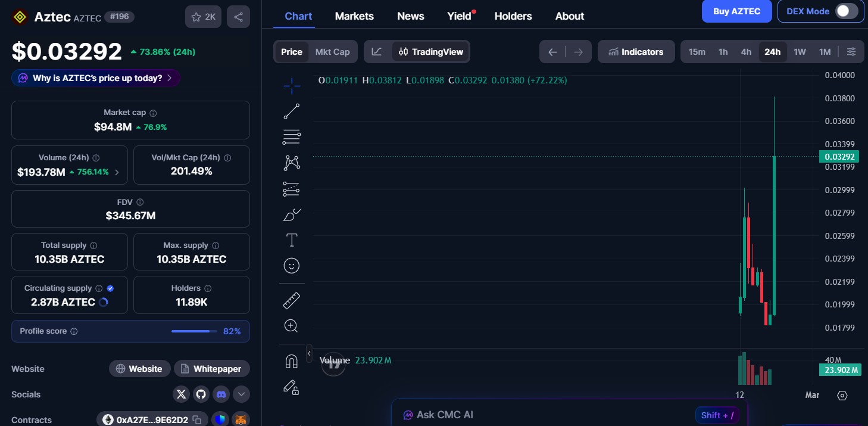Toggle DEX Mode switch
Image resolution: width=868 pixels, height=426 pixels.
coord(846,11)
